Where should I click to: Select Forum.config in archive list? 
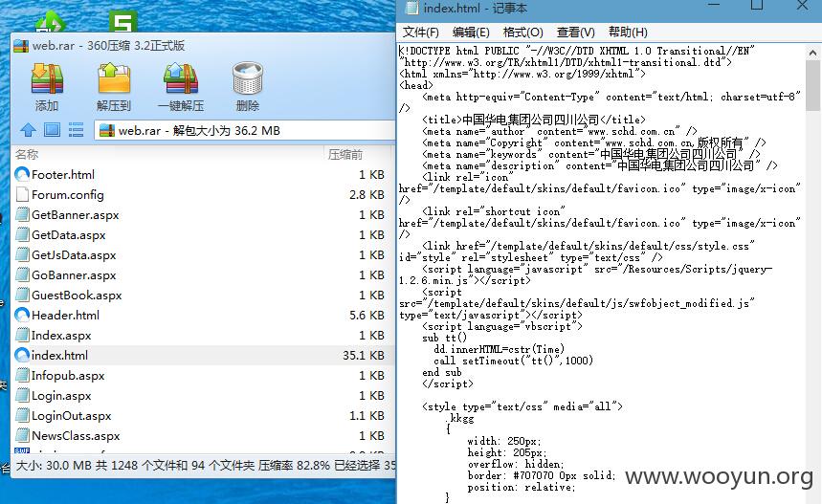(x=68, y=195)
